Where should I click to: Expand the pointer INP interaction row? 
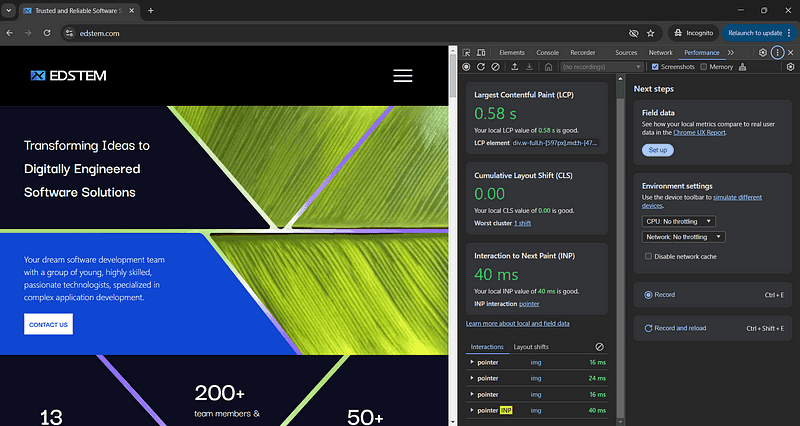pyautogui.click(x=472, y=410)
